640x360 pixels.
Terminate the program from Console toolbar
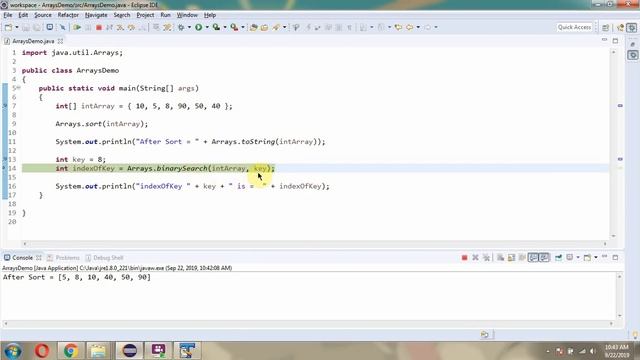(x=464, y=258)
